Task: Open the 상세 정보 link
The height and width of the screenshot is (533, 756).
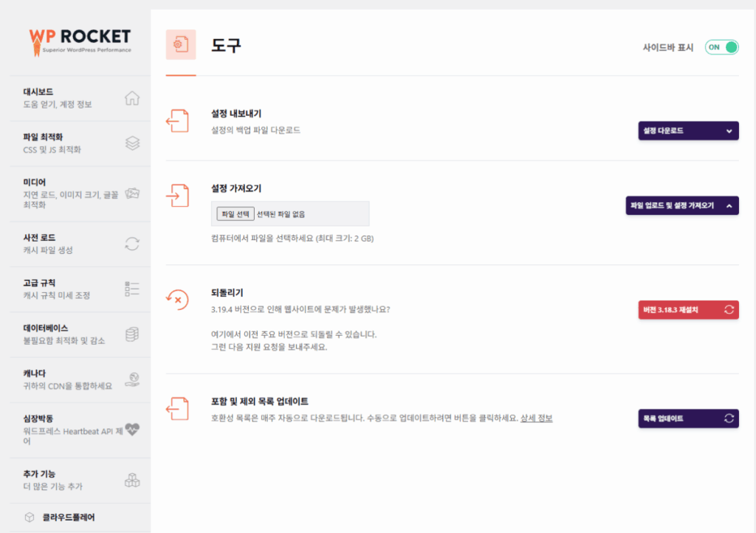Action: (536, 419)
